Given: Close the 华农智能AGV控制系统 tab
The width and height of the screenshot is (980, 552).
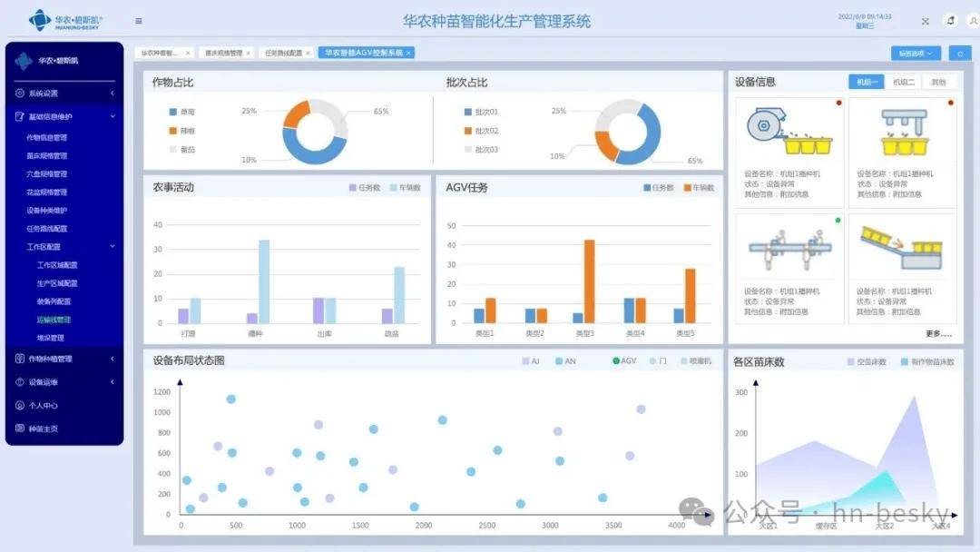Looking at the screenshot, I should pyautogui.click(x=408, y=54).
